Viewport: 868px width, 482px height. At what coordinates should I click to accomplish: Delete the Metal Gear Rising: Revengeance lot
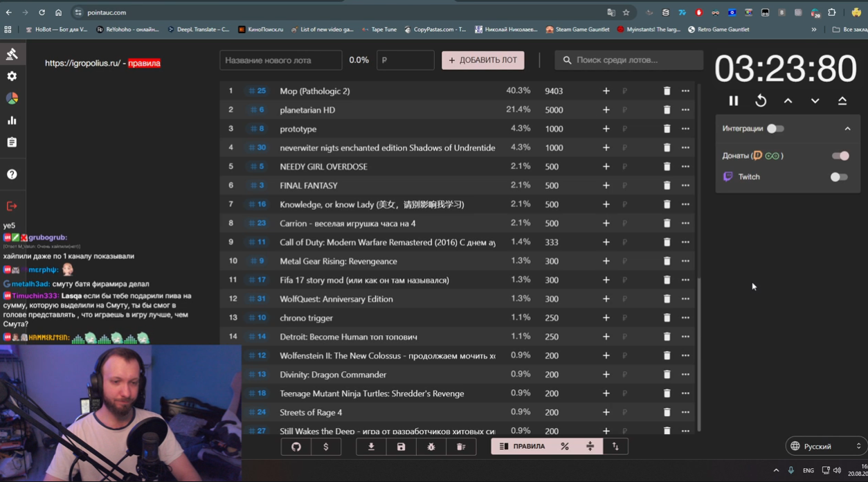point(667,261)
